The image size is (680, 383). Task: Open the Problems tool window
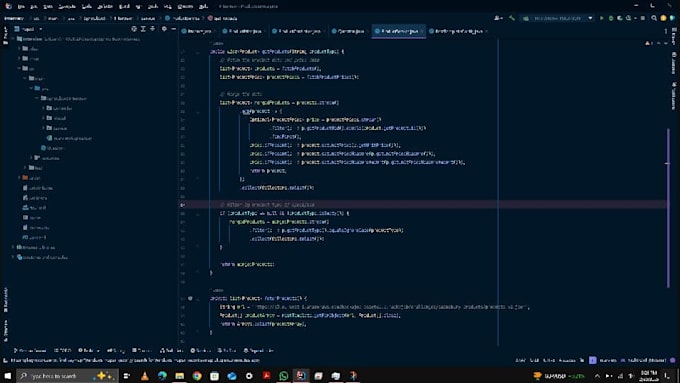point(88,350)
